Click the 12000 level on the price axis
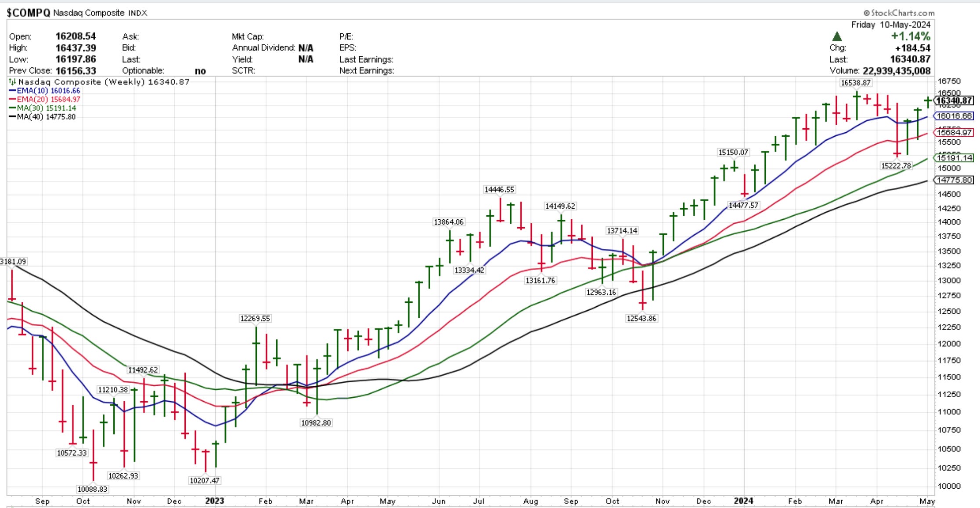The width and height of the screenshot is (980, 508). coord(949,344)
